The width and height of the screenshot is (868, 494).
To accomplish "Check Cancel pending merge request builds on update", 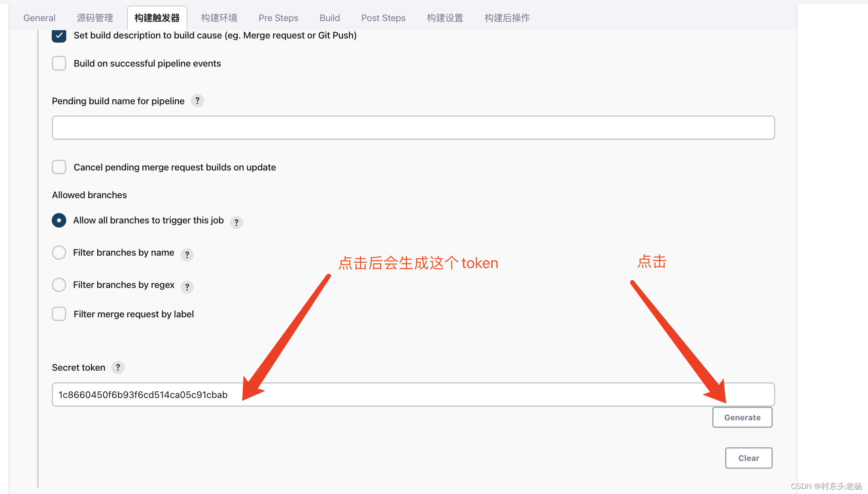I will click(x=59, y=167).
